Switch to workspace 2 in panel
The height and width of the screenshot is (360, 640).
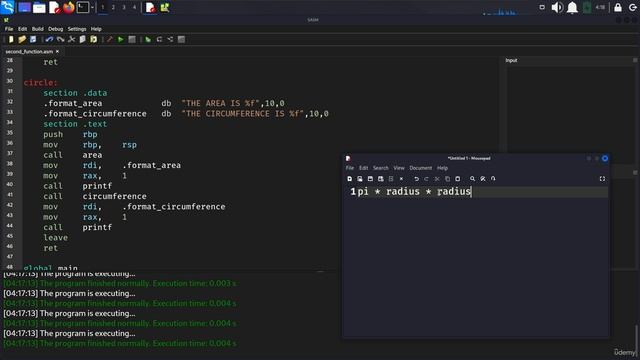click(113, 7)
